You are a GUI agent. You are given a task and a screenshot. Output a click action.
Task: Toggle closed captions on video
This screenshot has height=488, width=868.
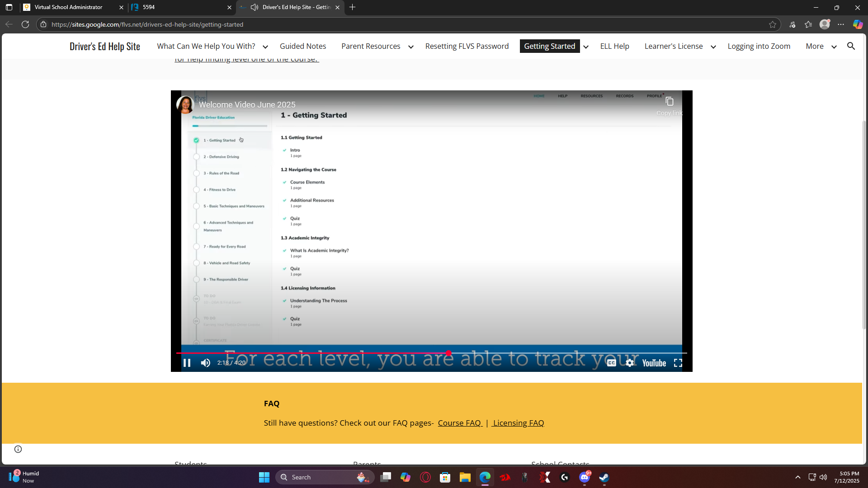pos(611,363)
